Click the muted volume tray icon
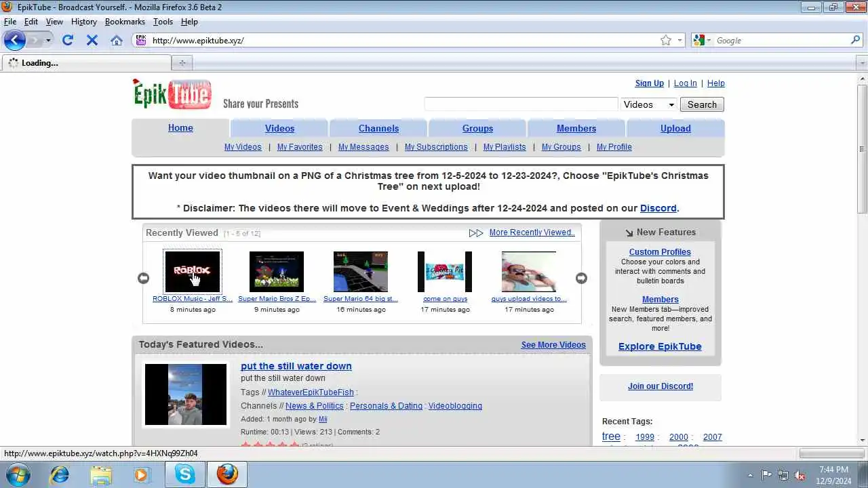Screen dimensions: 868x488 [x=800, y=475]
